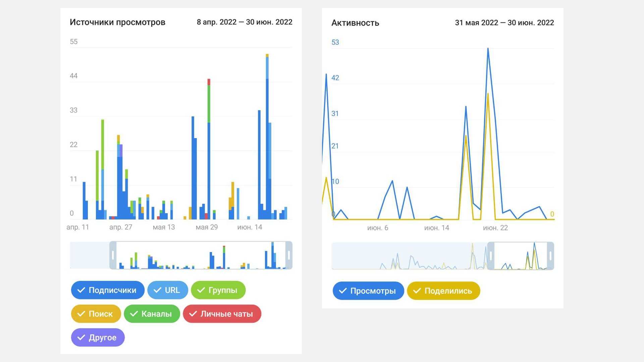Click the sources chart date range text

(244, 22)
